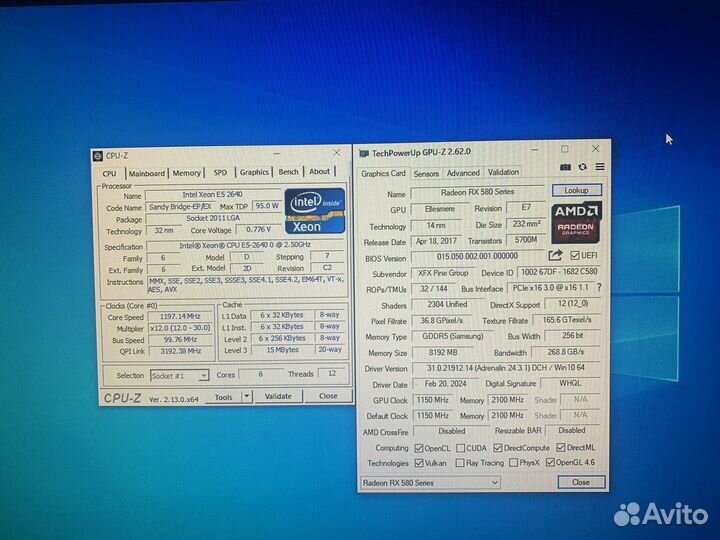Open the Graphics tab in CPU-Z
720x540 pixels.
click(x=254, y=172)
